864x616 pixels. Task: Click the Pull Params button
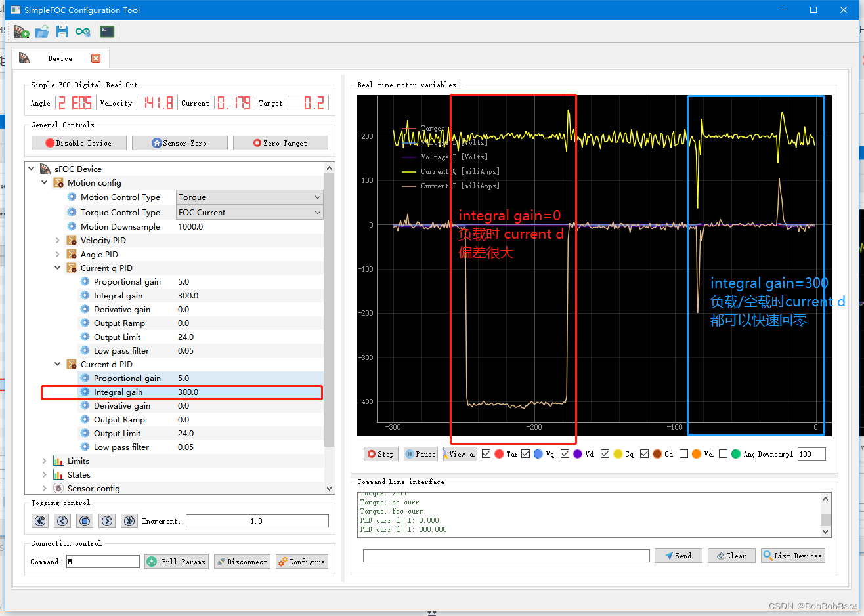click(177, 562)
